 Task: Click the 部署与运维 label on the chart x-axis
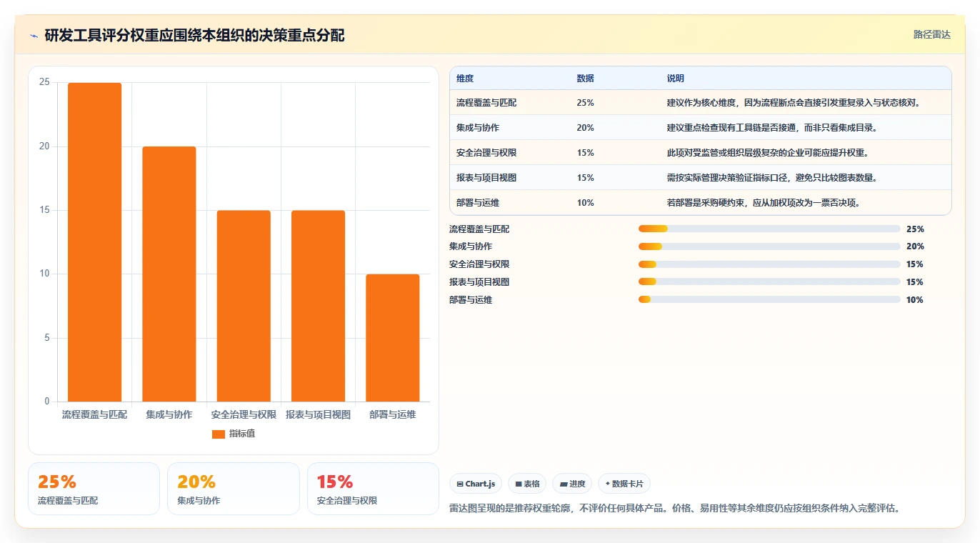pos(393,414)
